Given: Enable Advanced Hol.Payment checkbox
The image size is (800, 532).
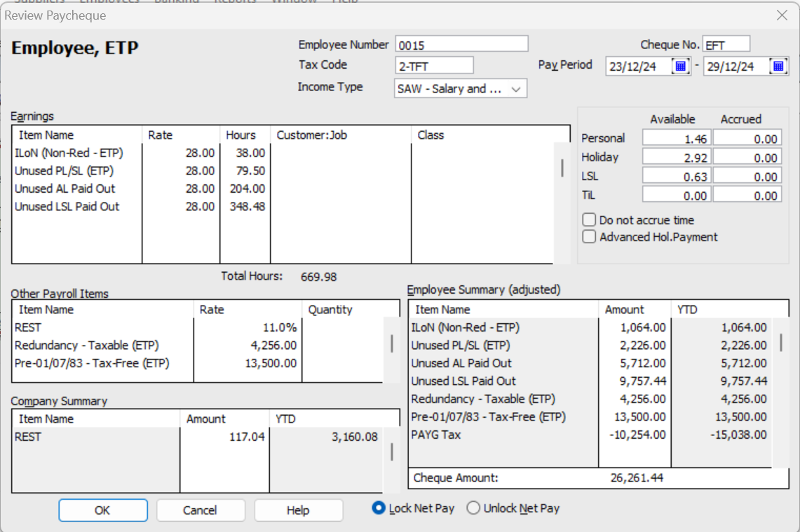Looking at the screenshot, I should pyautogui.click(x=589, y=237).
